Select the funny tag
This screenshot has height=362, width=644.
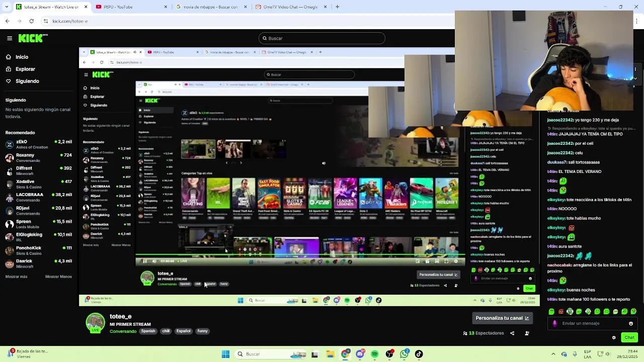pos(203,331)
